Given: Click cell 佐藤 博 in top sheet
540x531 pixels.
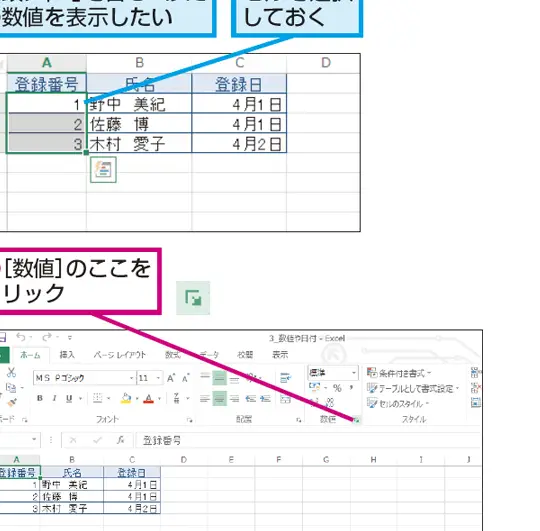Looking at the screenshot, I should (139, 124).
